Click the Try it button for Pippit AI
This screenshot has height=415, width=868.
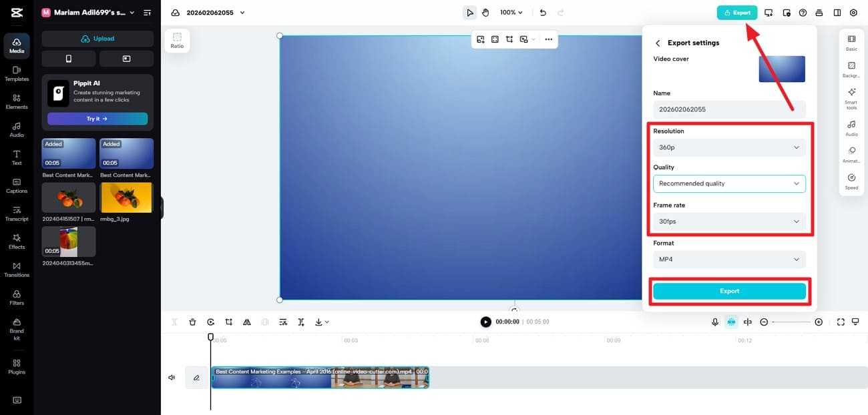97,119
